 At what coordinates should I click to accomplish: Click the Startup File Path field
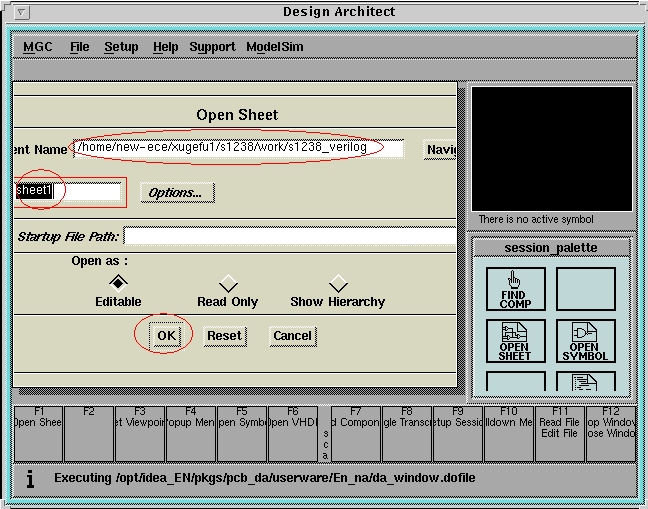point(290,237)
